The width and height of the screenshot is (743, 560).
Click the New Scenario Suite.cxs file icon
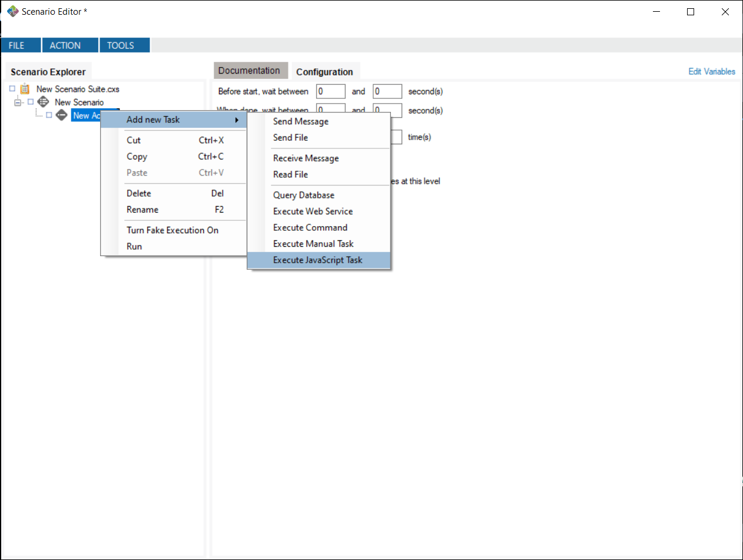pyautogui.click(x=25, y=89)
